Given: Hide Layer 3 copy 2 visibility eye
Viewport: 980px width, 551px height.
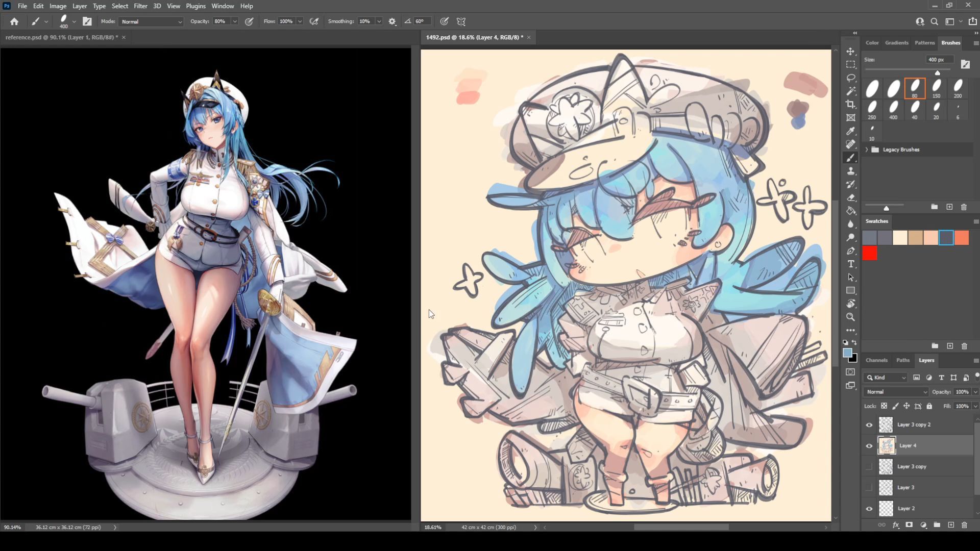Looking at the screenshot, I should pos(869,425).
